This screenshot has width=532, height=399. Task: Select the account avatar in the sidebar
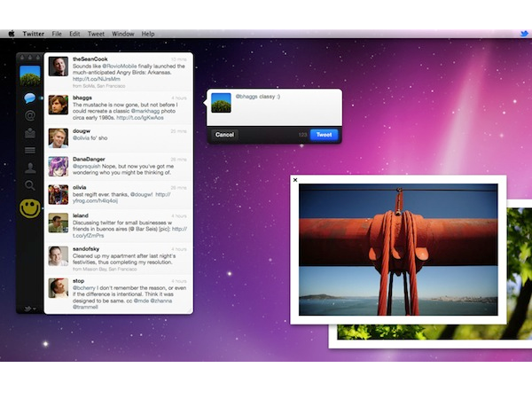pos(30,75)
